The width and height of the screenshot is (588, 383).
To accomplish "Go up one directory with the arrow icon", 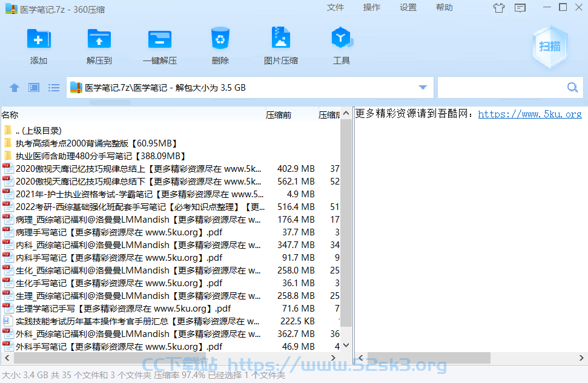I will [15, 88].
